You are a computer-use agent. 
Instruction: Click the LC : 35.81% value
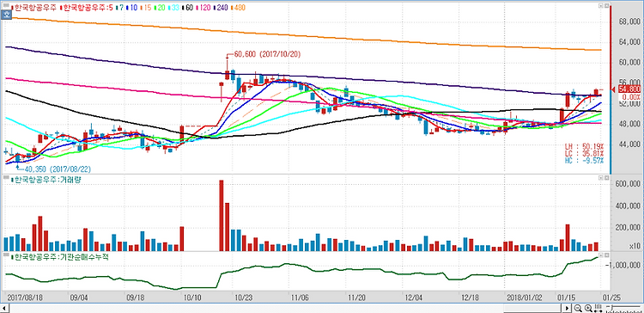[585, 153]
